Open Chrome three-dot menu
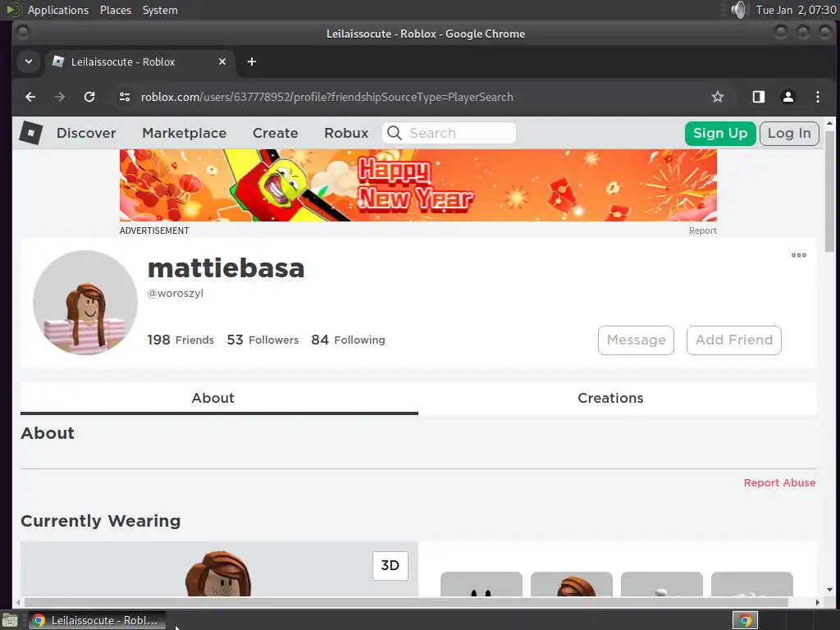 [818, 97]
